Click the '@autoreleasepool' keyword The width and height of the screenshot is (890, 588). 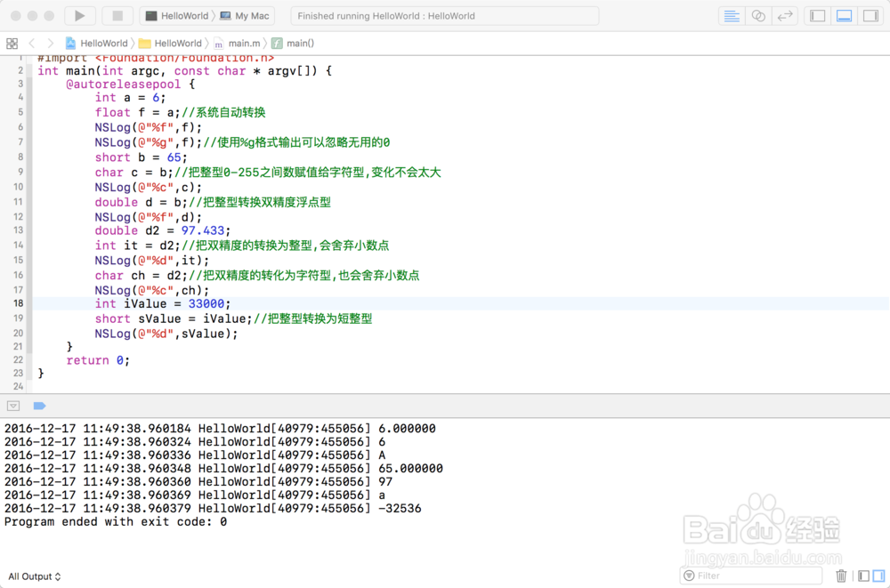click(123, 84)
